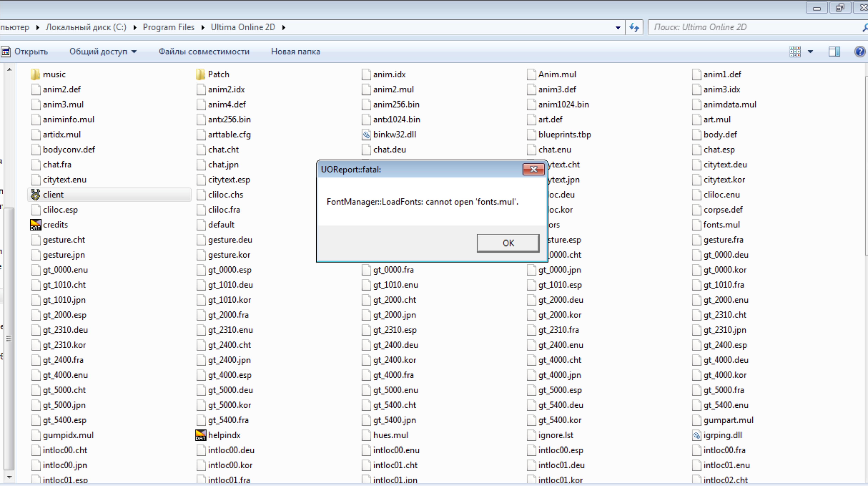The width and height of the screenshot is (868, 486).
Task: Focus the Поиск: Ultima Online 2D search field
Action: (x=755, y=27)
